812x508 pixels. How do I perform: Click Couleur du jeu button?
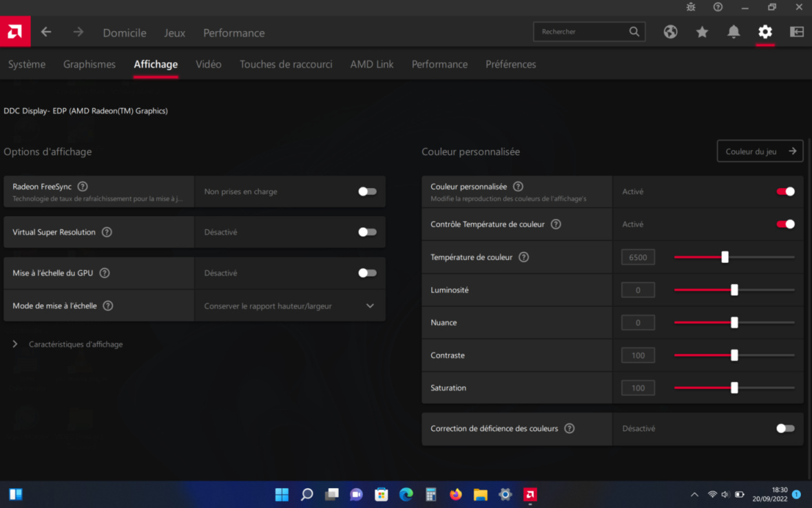(x=760, y=151)
